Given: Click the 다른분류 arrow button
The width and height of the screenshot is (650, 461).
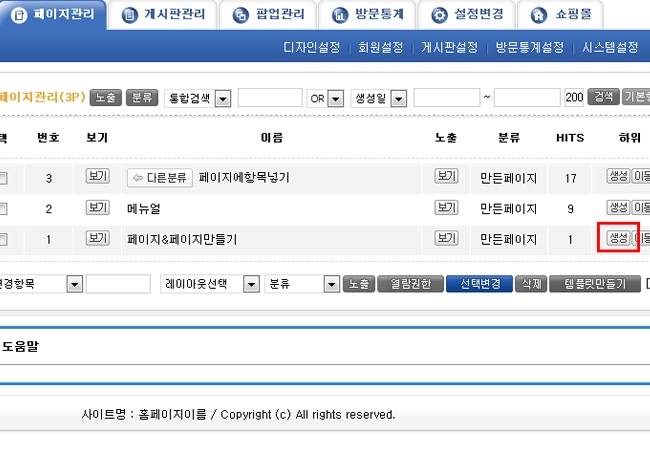Looking at the screenshot, I should (x=160, y=178).
